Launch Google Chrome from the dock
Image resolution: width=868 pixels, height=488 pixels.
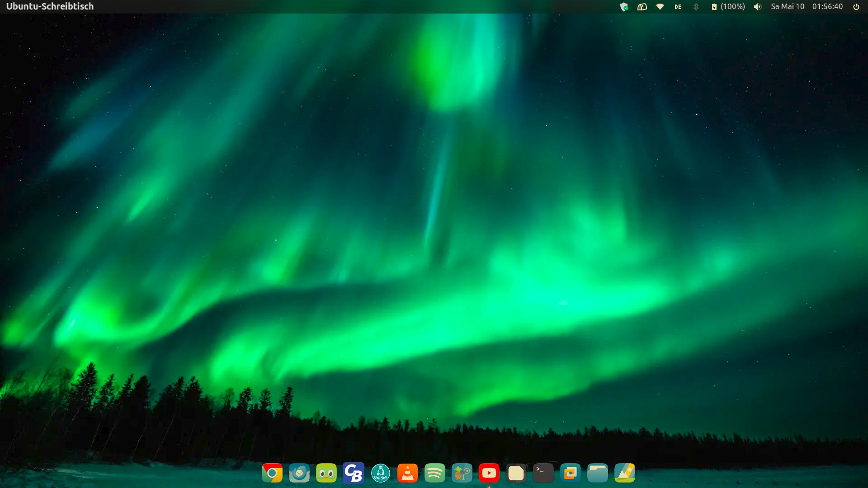[x=272, y=473]
